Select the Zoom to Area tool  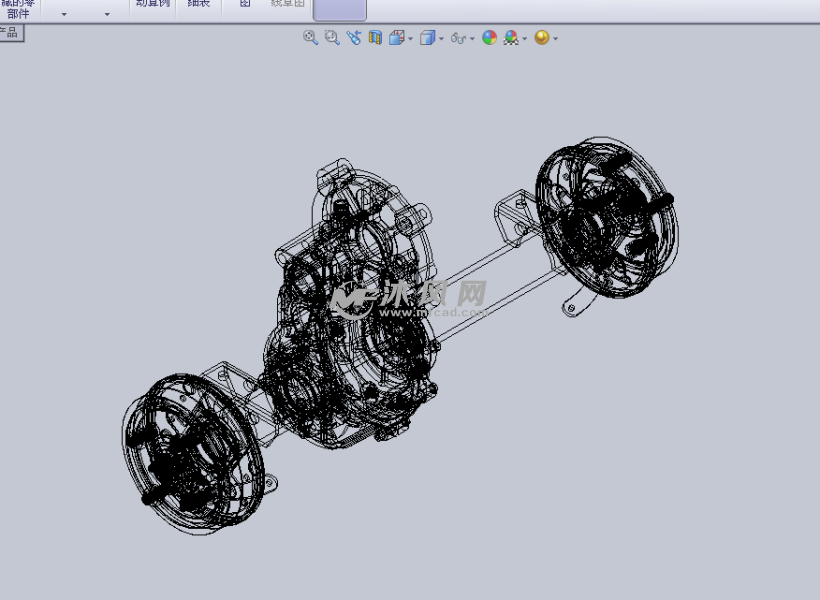point(332,38)
